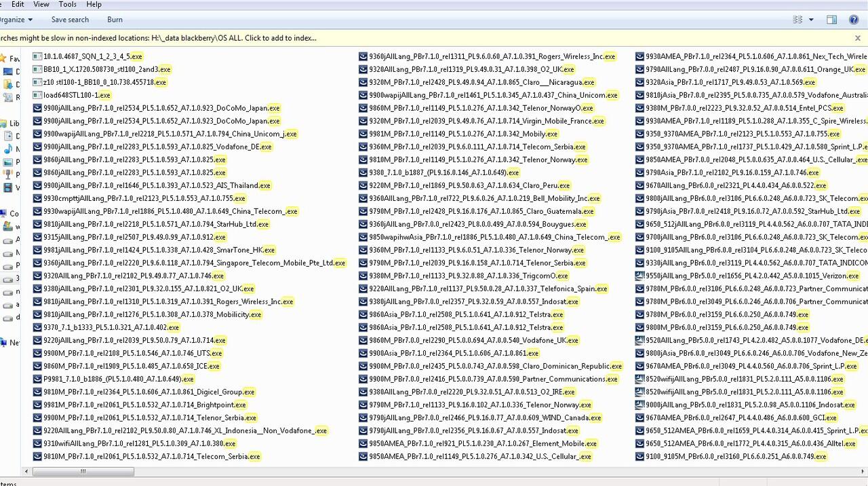
Task: Click the file name 9670AllLang_PBr6.0.0_rel2321
Action: [x=736, y=185]
